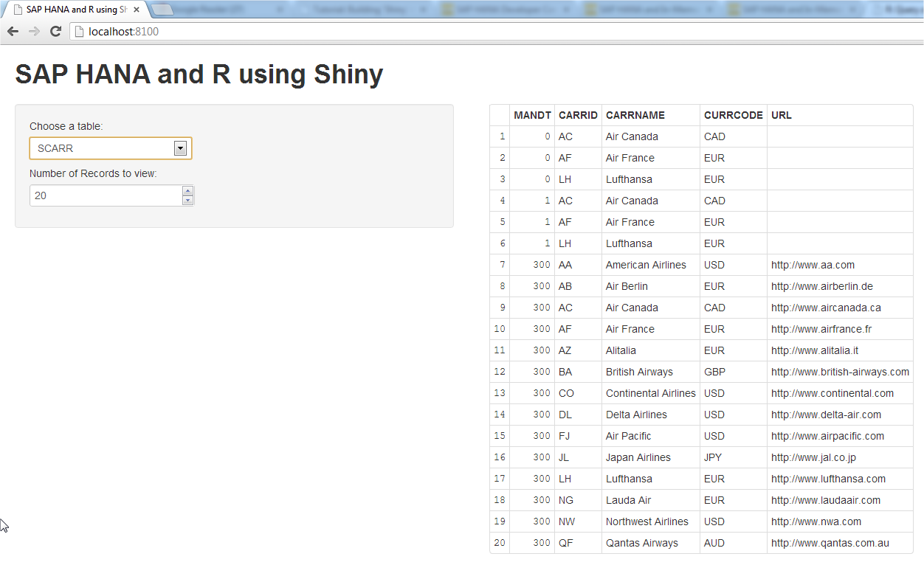Increase the number of records with up arrow

coord(187,191)
